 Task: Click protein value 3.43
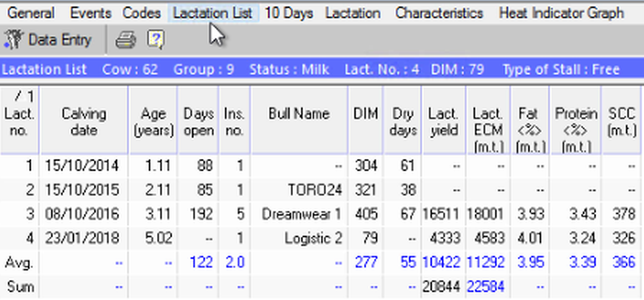click(x=583, y=214)
